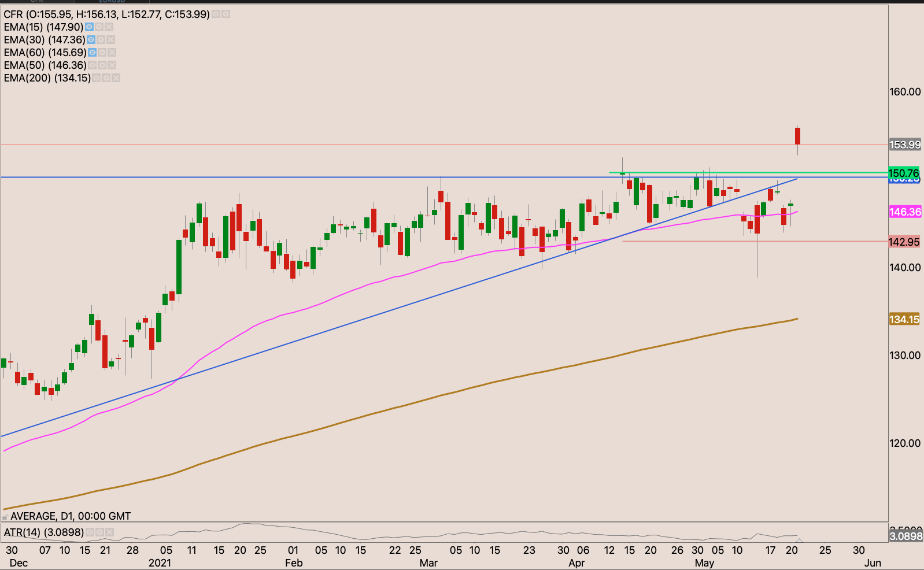
Task: Click the lock icon beside AVERAGE, D1
Action: coord(5,516)
